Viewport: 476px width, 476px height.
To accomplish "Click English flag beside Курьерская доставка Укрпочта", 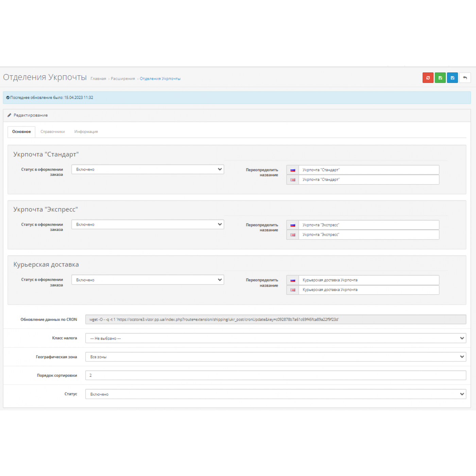I will tap(292, 290).
